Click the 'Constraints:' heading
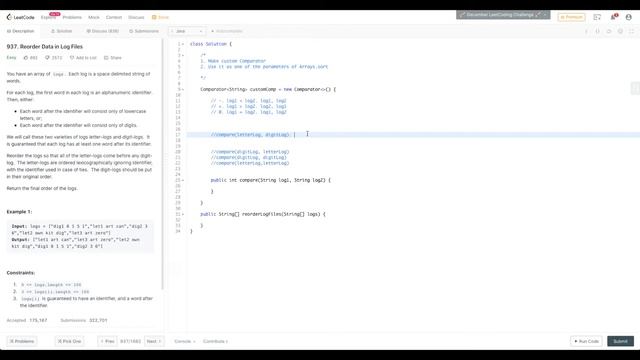640x360 pixels. click(20, 273)
